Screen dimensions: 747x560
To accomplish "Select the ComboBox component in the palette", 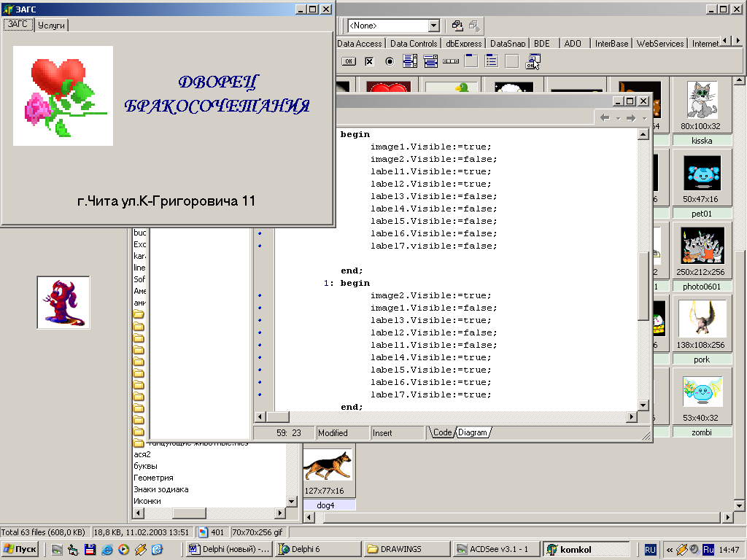I will (430, 61).
